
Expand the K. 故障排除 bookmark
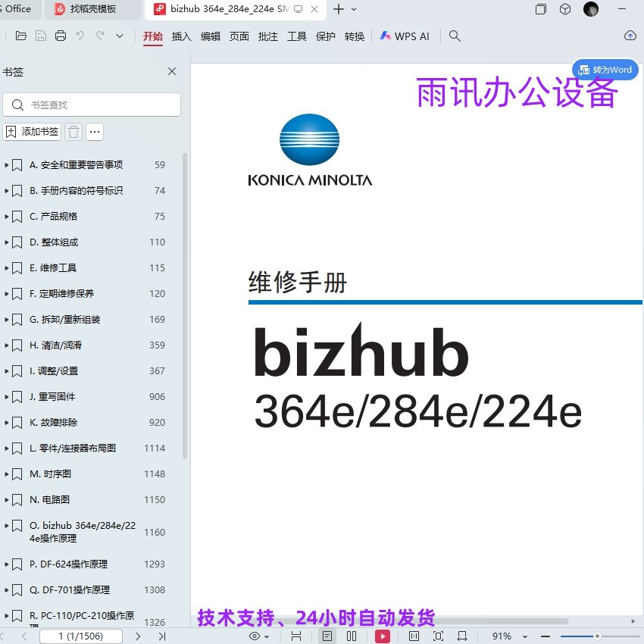tap(6, 423)
